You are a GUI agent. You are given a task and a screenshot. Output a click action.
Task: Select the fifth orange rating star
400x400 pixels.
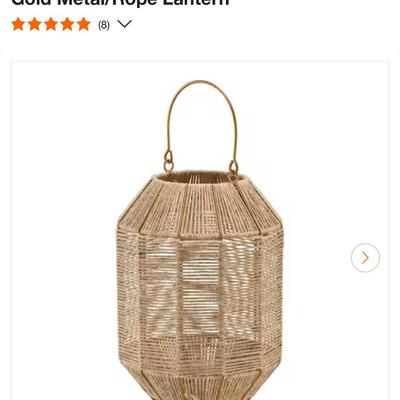pos(84,24)
